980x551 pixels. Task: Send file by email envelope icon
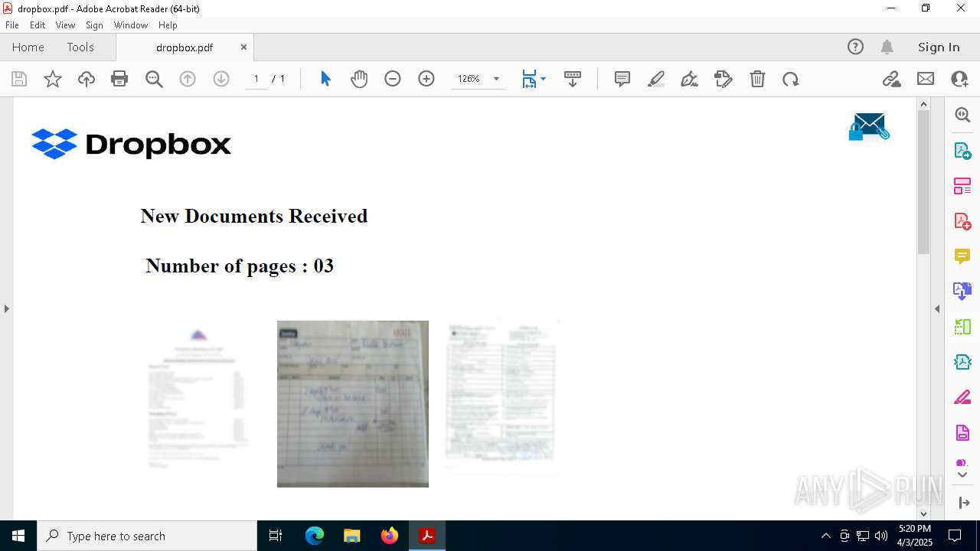tap(926, 79)
